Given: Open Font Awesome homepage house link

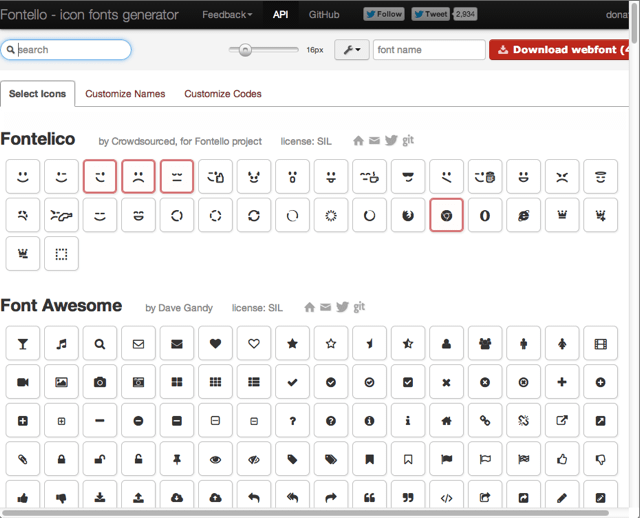Looking at the screenshot, I should coord(309,307).
